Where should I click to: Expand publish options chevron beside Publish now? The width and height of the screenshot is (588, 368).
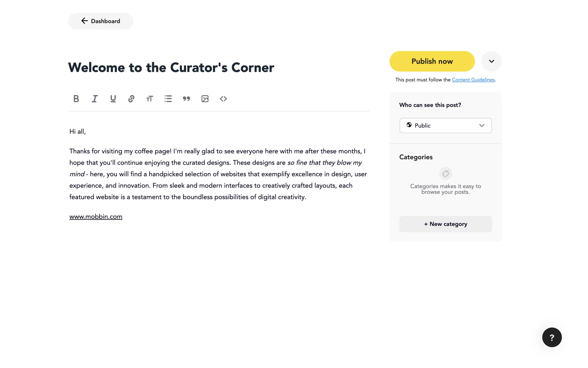492,61
